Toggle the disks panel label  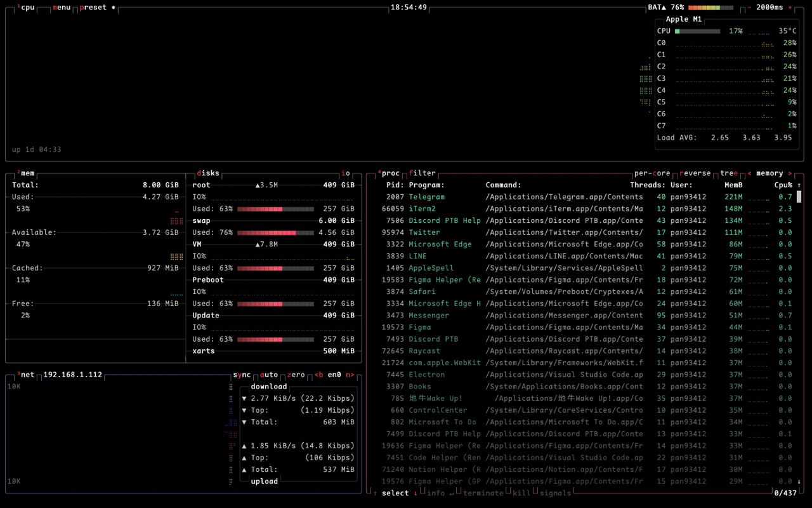pyautogui.click(x=208, y=173)
